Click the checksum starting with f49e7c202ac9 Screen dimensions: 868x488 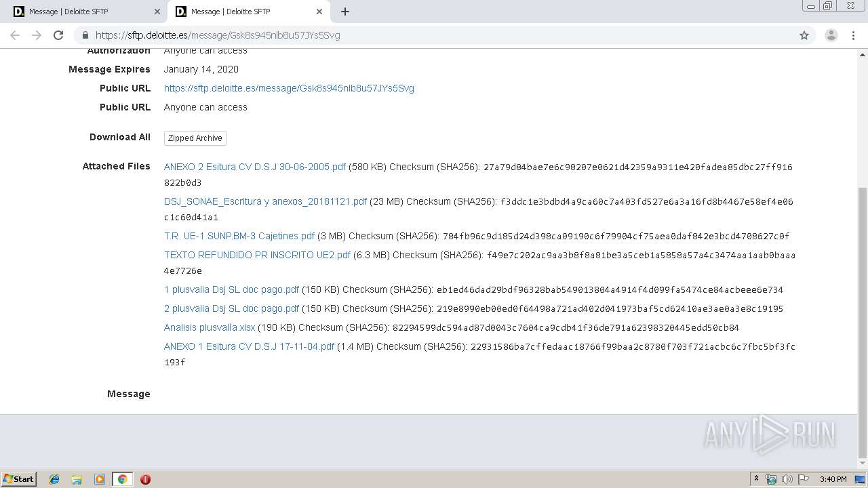[x=479, y=263]
